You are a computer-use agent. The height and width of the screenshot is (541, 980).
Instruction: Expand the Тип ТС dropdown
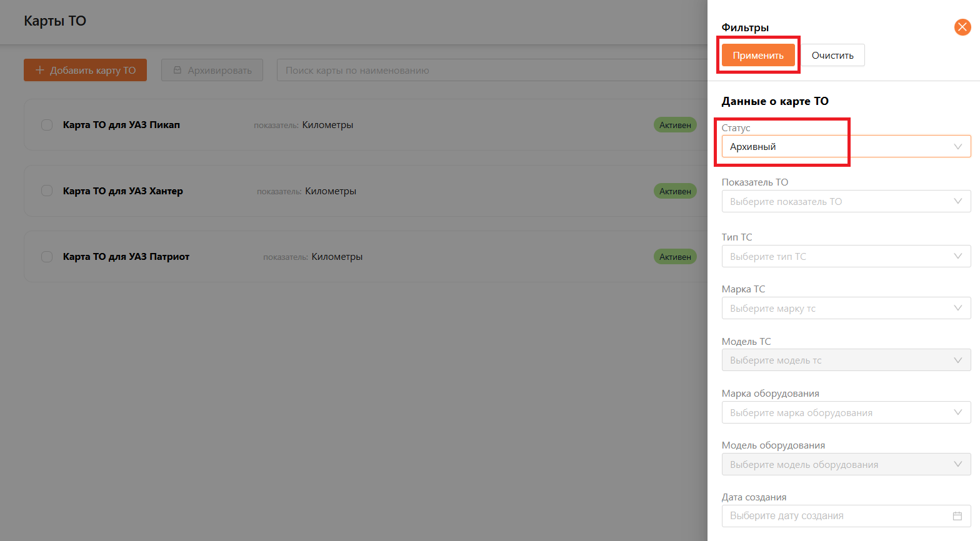coord(846,257)
